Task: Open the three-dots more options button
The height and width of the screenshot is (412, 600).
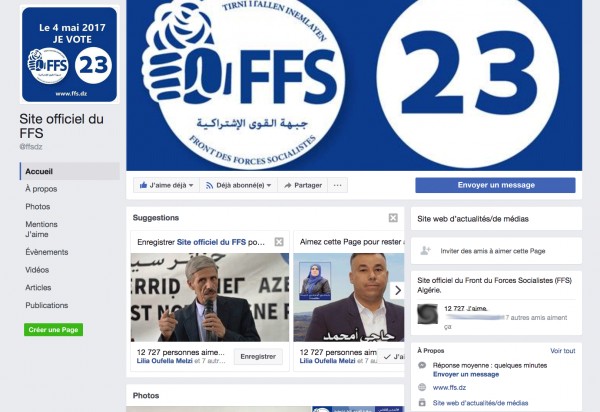Action: 338,185
